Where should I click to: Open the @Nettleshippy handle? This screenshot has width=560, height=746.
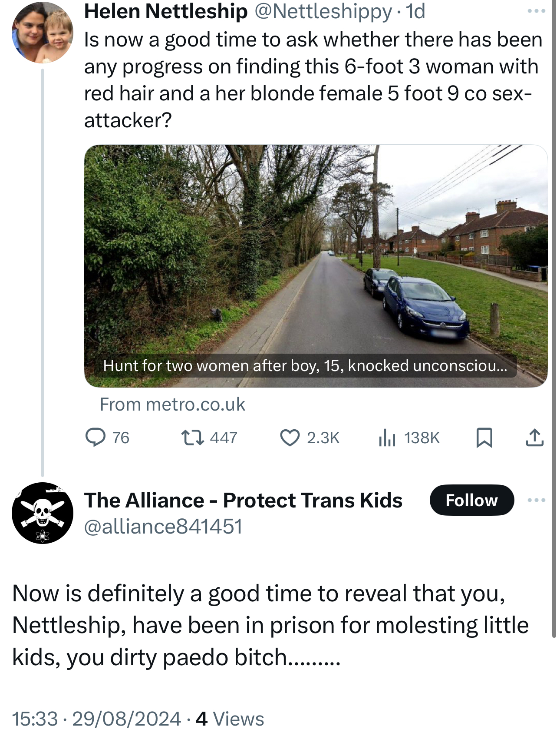323,11
